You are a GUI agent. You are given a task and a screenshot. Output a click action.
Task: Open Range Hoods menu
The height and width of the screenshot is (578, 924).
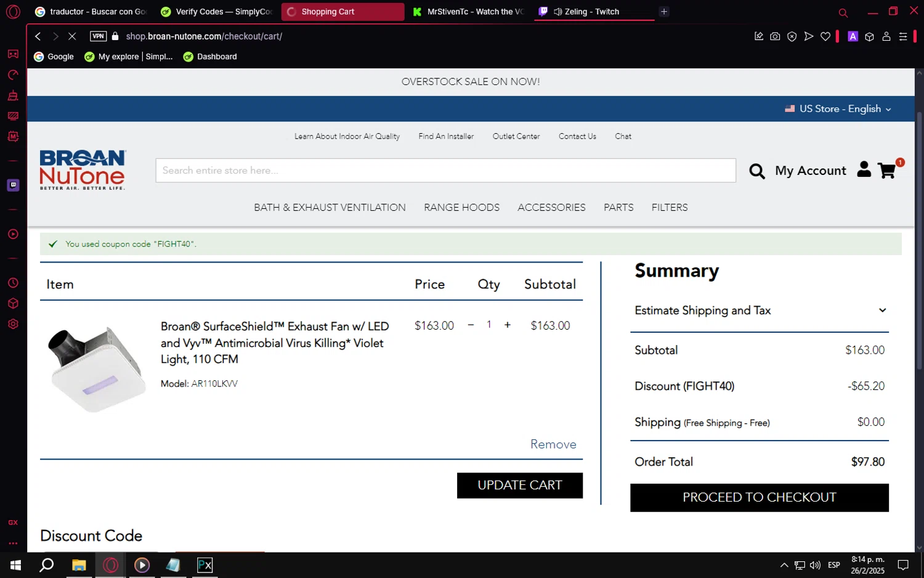point(461,208)
